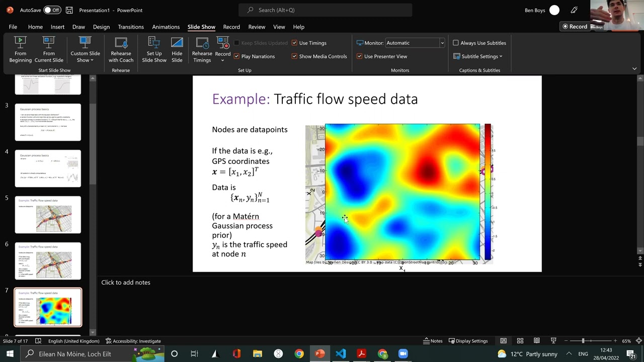Image resolution: width=644 pixels, height=362 pixels.
Task: Open the Animations tab
Action: [x=166, y=27]
